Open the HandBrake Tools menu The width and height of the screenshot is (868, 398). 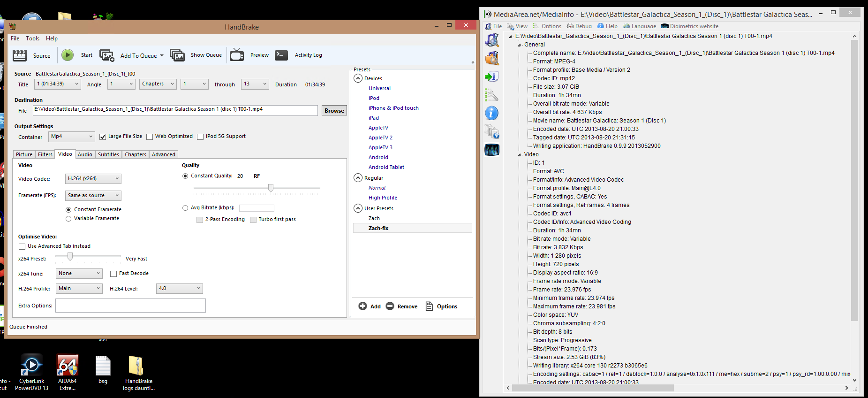(x=32, y=38)
